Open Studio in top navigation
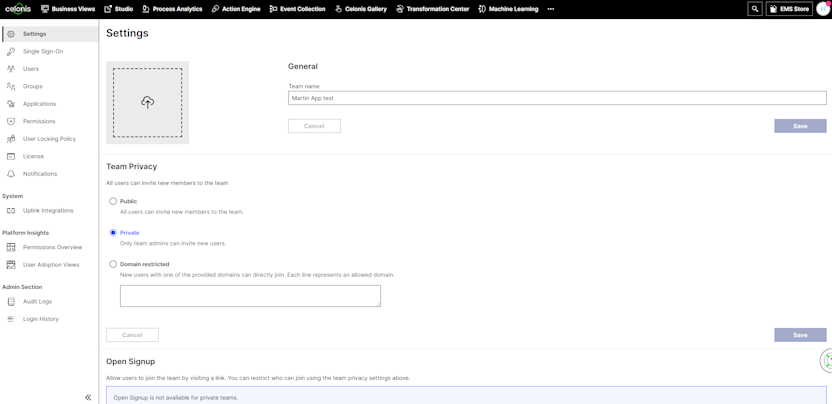The height and width of the screenshot is (404, 832). 118,9
